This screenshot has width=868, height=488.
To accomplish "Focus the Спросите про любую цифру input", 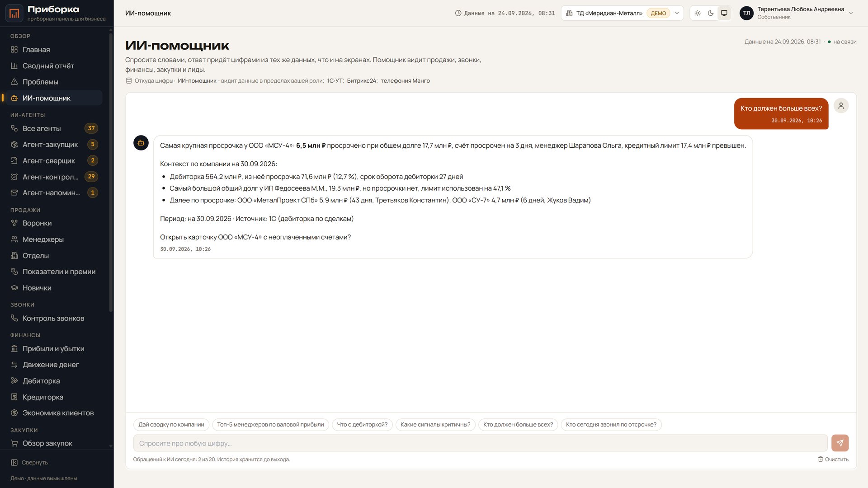I will coord(480,443).
